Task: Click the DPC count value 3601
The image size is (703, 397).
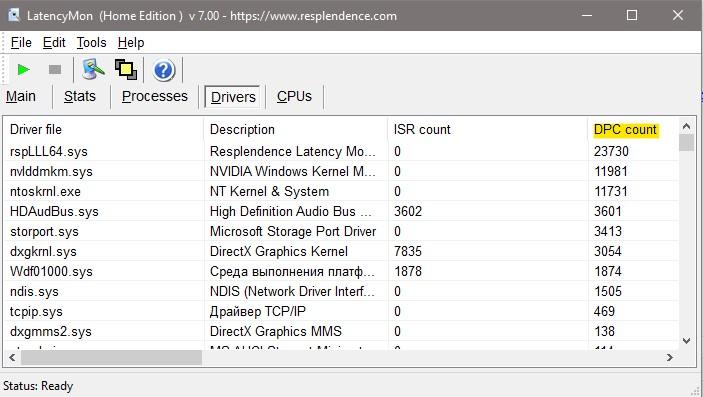Action: [x=608, y=211]
